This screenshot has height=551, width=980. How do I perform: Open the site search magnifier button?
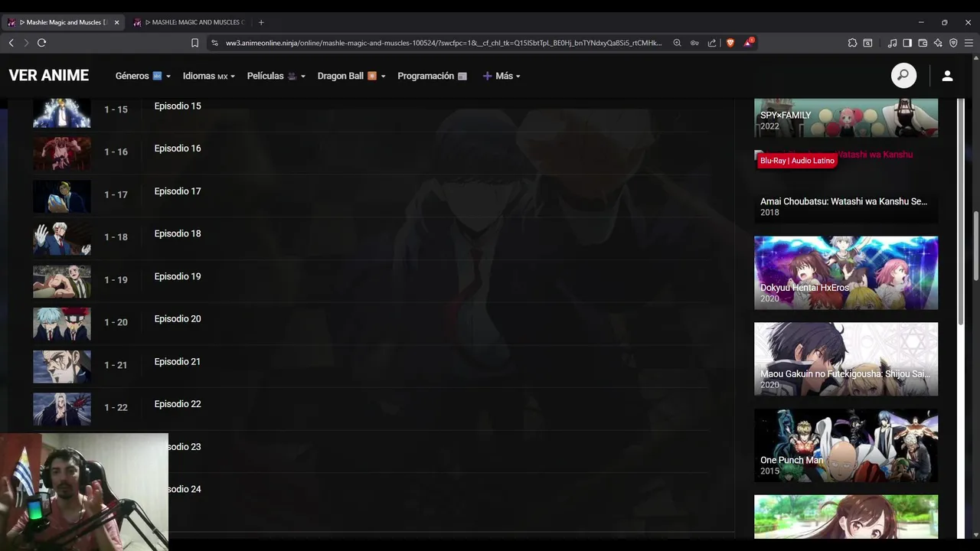[x=903, y=76]
